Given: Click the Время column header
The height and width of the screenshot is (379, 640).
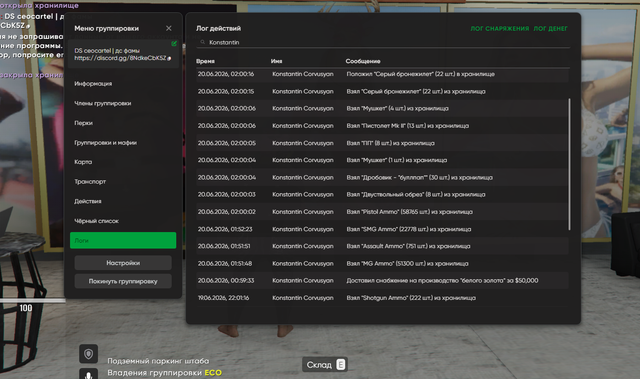Looking at the screenshot, I should pyautogui.click(x=205, y=61).
